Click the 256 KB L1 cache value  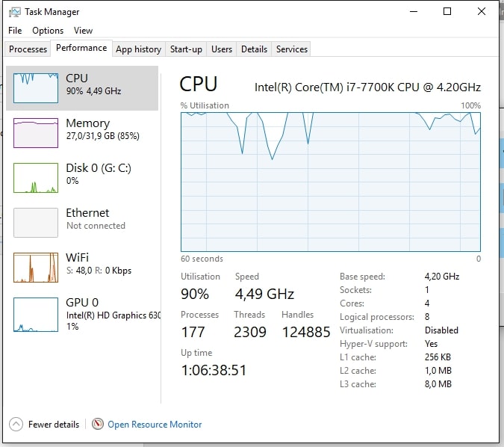click(x=438, y=357)
